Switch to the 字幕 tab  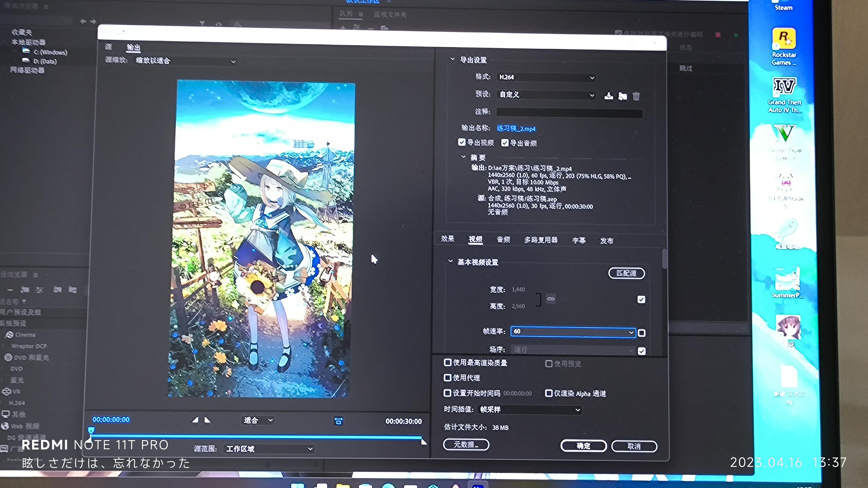[x=579, y=240]
